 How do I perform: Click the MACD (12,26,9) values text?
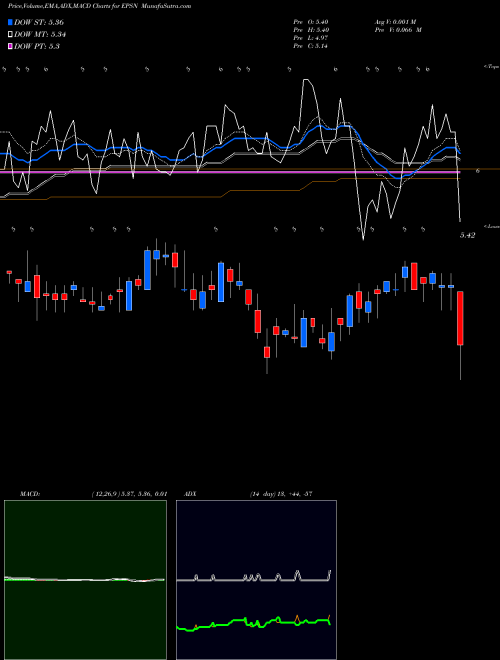coord(129,494)
